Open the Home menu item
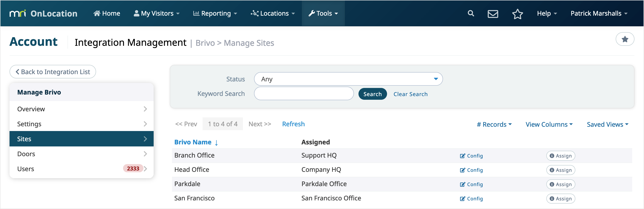Image resolution: width=644 pixels, height=209 pixels. [107, 13]
